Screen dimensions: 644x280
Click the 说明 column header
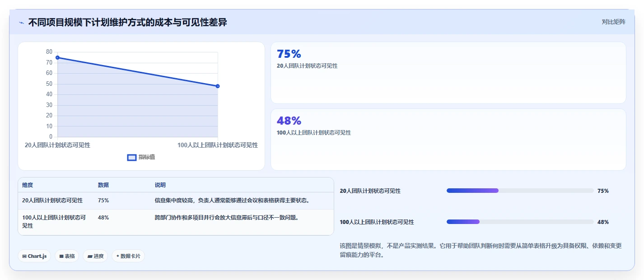pos(160,185)
